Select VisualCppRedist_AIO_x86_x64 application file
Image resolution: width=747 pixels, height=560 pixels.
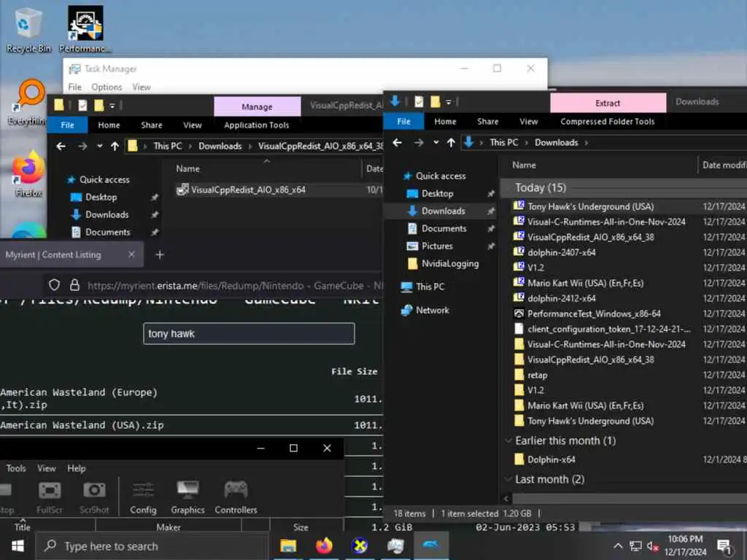click(248, 190)
